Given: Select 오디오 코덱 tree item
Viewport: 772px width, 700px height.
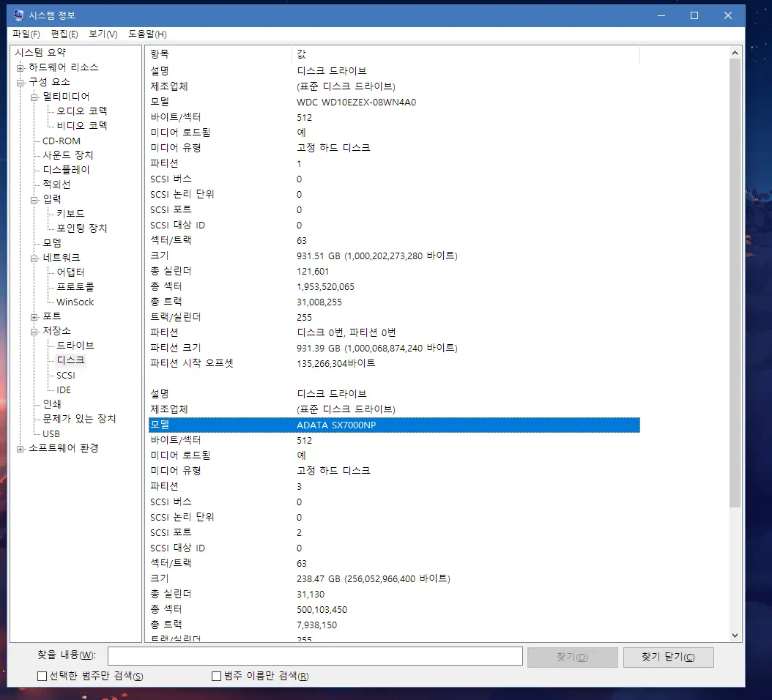Looking at the screenshot, I should point(82,111).
